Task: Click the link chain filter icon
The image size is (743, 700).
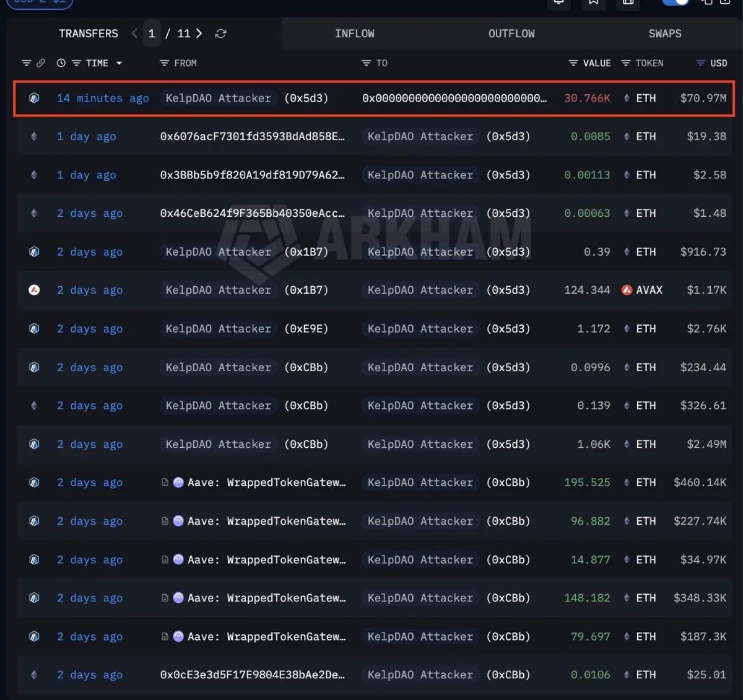Action: 41,63
